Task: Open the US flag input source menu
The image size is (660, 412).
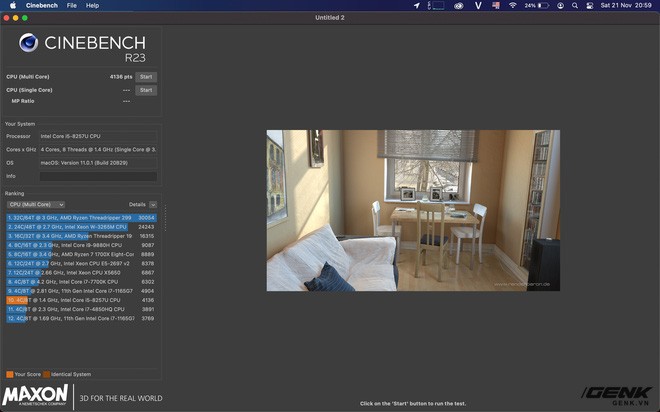Action: point(496,5)
